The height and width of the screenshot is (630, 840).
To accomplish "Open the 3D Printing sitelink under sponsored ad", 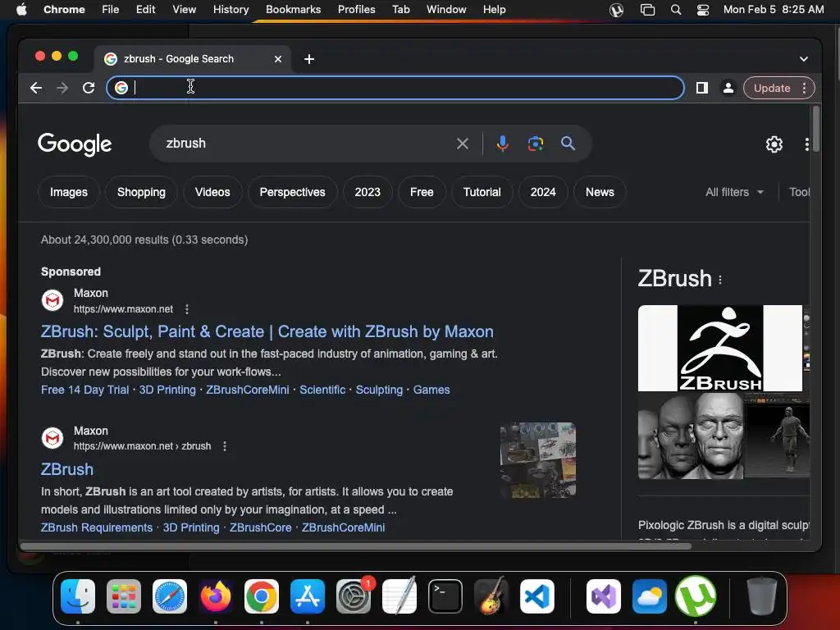I will (x=167, y=390).
